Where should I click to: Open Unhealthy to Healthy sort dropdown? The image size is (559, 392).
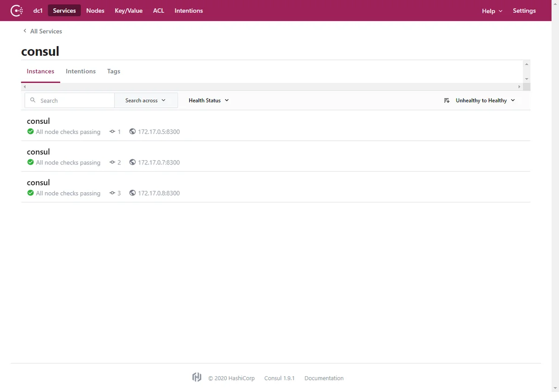[x=484, y=101]
